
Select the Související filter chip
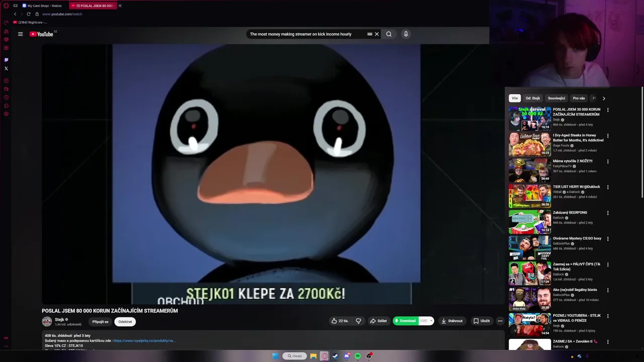pyautogui.click(x=556, y=98)
